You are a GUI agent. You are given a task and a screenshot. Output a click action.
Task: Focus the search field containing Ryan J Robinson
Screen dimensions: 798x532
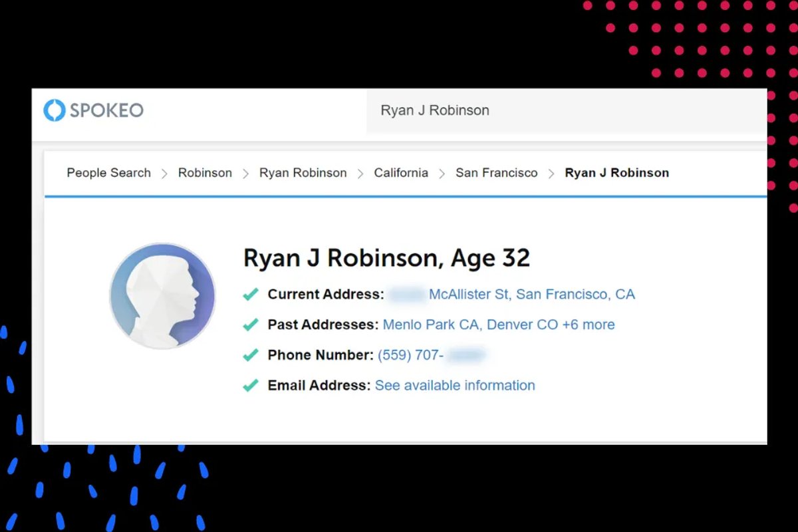pyautogui.click(x=567, y=110)
